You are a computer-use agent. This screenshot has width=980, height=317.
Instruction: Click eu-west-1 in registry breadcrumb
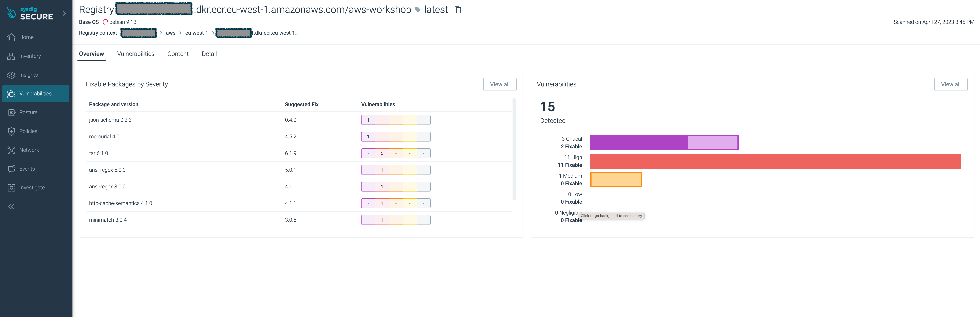tap(196, 33)
